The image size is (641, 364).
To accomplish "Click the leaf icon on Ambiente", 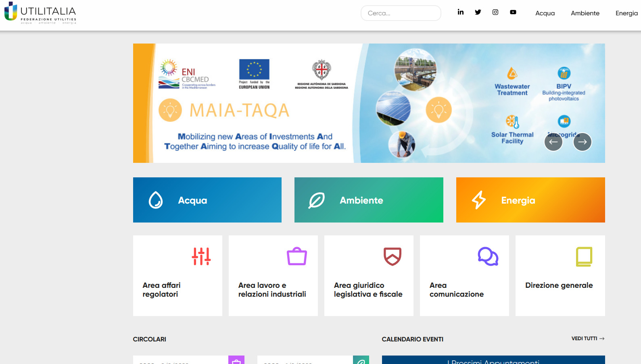I will [317, 200].
